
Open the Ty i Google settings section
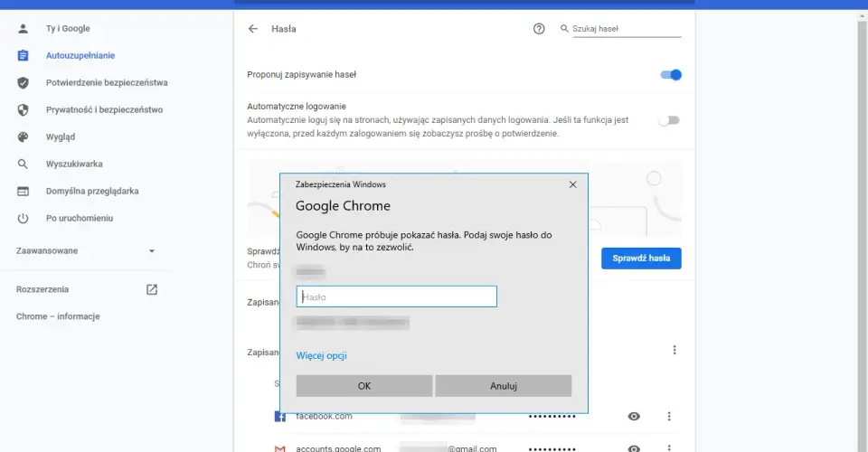pyautogui.click(x=68, y=28)
